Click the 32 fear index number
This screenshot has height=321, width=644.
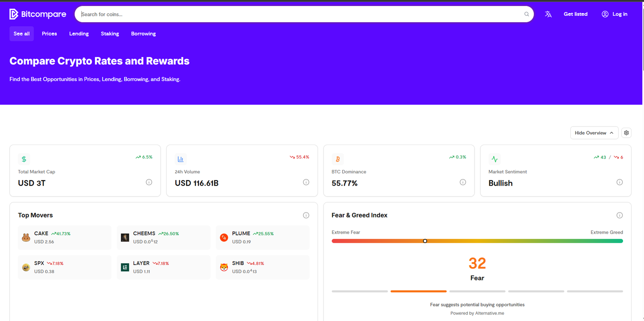[x=477, y=263]
